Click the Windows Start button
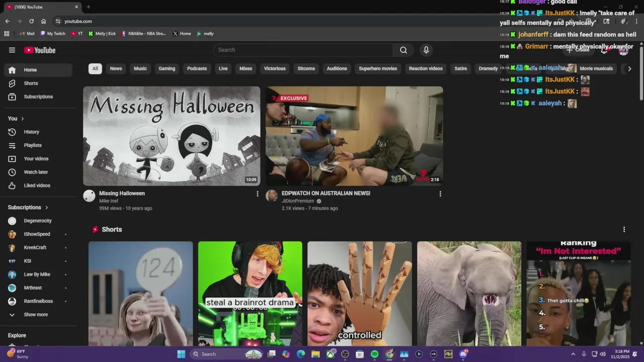Screen dimensions: 644x362 [x=181, y=354]
